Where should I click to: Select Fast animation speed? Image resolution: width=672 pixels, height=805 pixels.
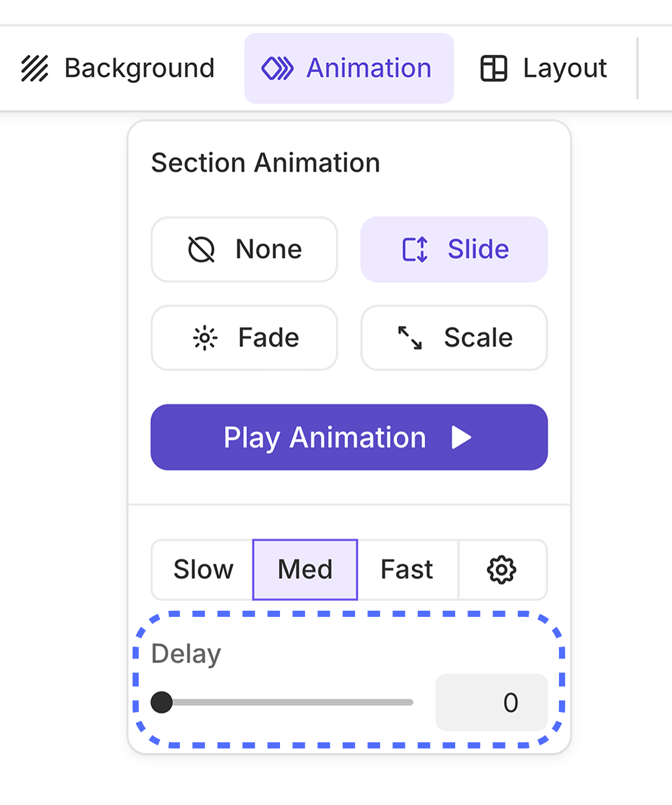tap(407, 570)
